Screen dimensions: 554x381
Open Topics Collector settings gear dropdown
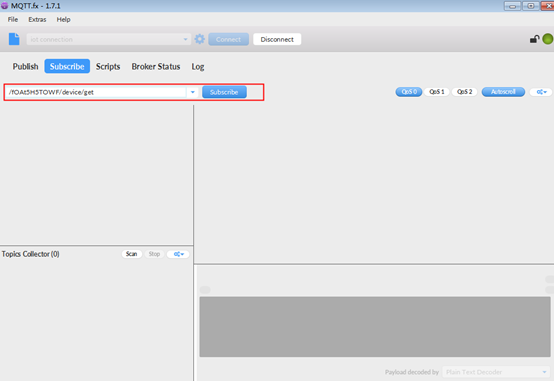pos(178,254)
